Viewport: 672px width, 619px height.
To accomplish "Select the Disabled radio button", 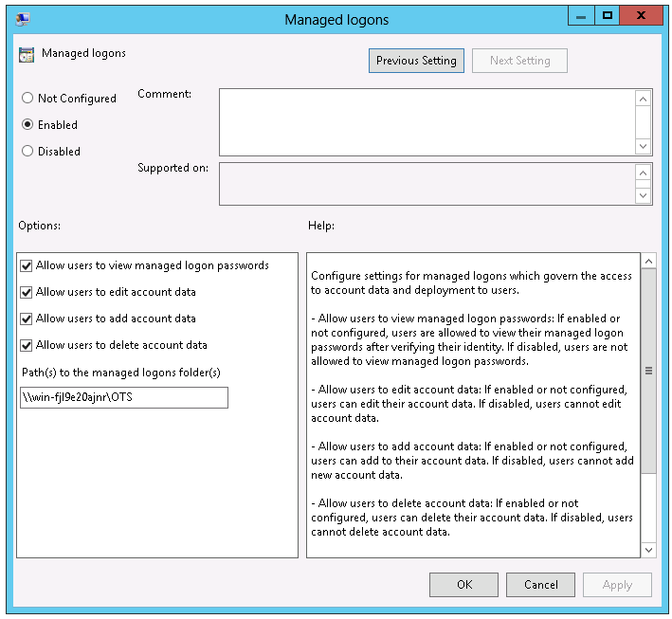I will [x=27, y=152].
